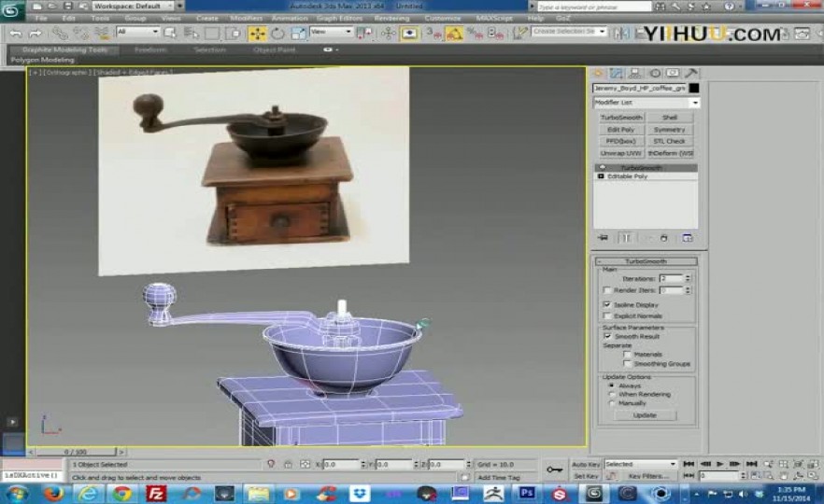
Task: Enable the Render Iters checkbox
Action: tap(607, 290)
